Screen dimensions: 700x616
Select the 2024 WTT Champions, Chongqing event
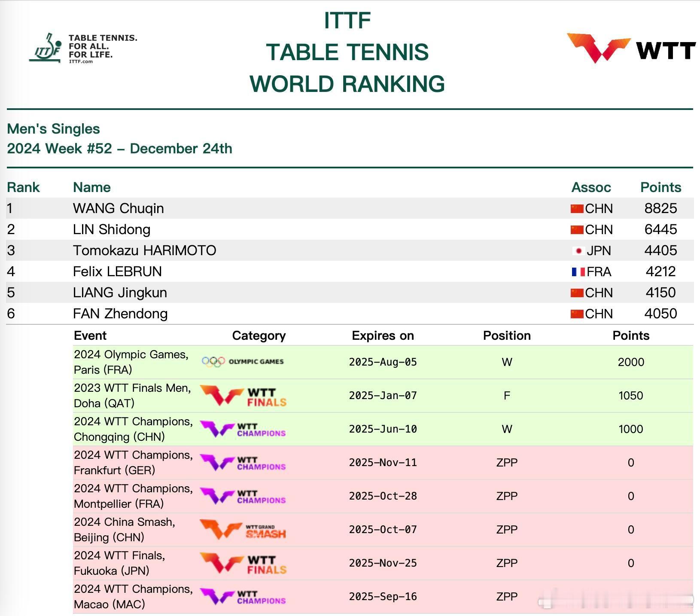pyautogui.click(x=134, y=429)
